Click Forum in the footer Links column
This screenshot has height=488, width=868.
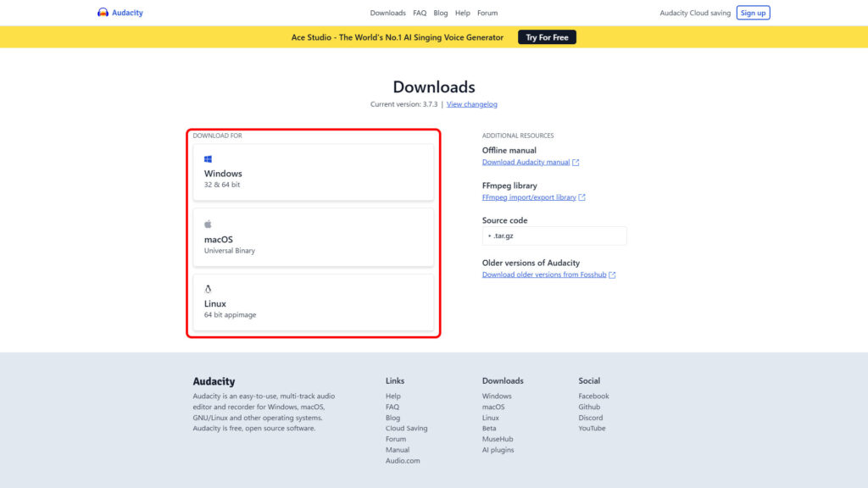[396, 439]
